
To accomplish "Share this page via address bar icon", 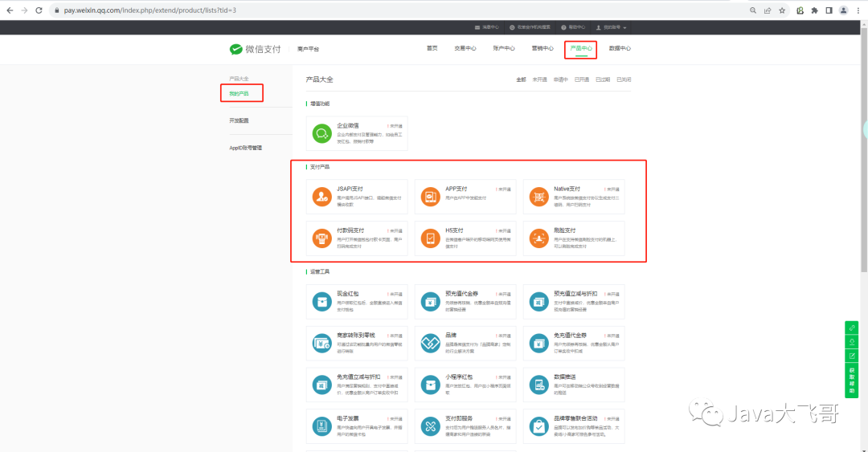I will point(768,10).
